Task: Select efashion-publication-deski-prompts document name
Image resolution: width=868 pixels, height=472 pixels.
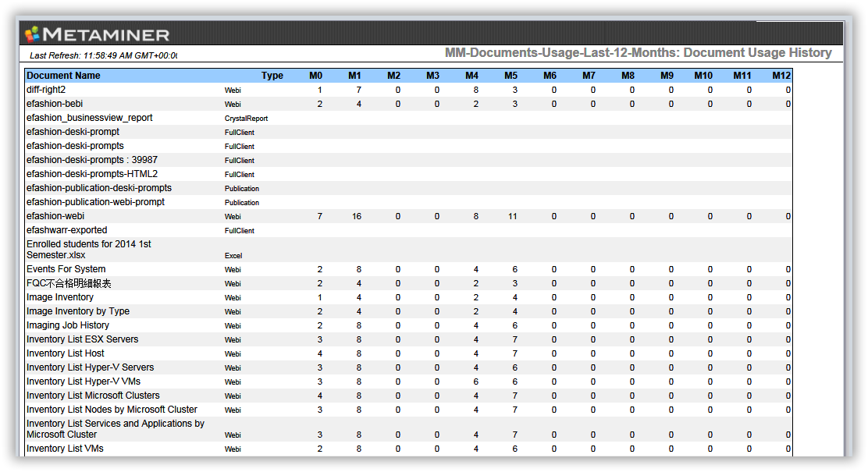Action: 99,188
